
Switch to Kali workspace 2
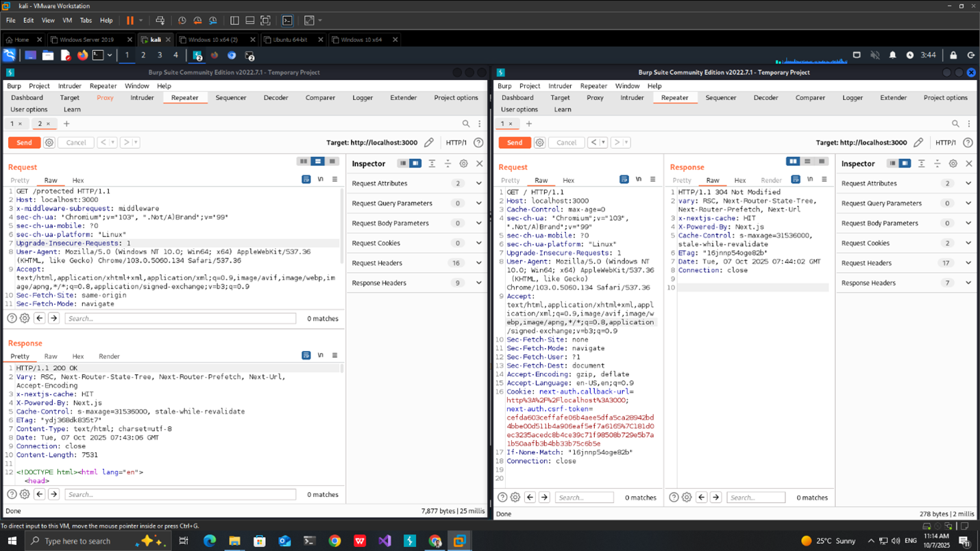pos(143,56)
